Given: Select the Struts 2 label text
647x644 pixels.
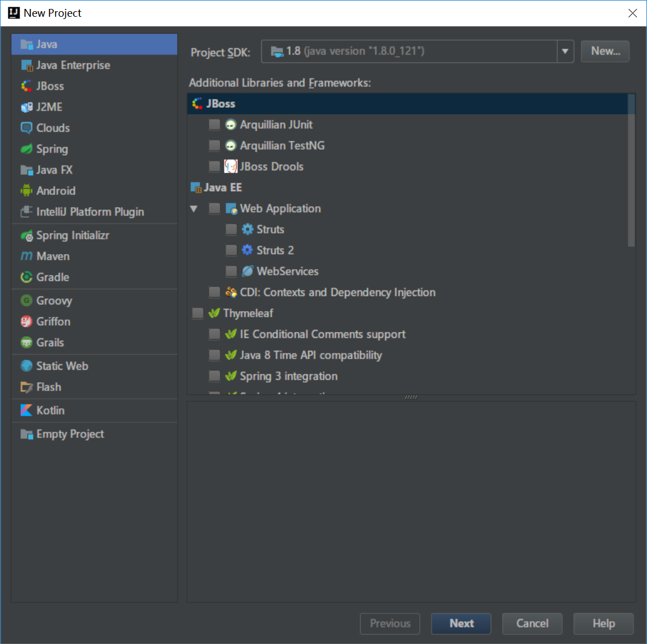Looking at the screenshot, I should click(x=275, y=250).
